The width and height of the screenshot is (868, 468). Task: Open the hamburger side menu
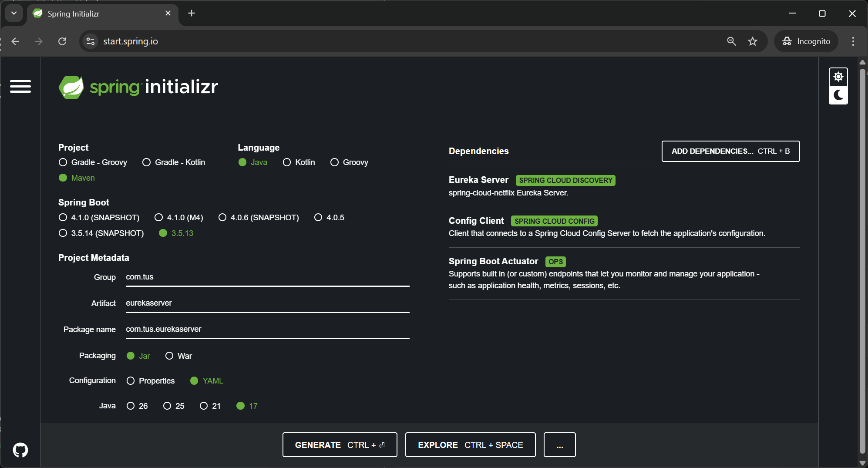[x=20, y=86]
